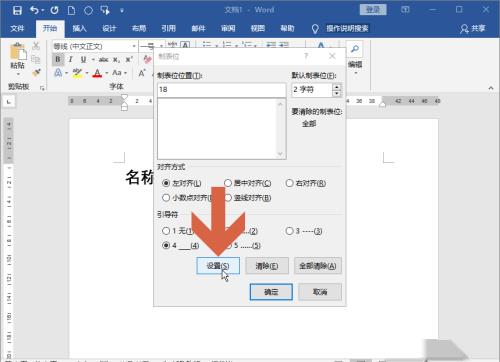
Task: Click the Change Case Aa icon
Action: click(x=117, y=73)
